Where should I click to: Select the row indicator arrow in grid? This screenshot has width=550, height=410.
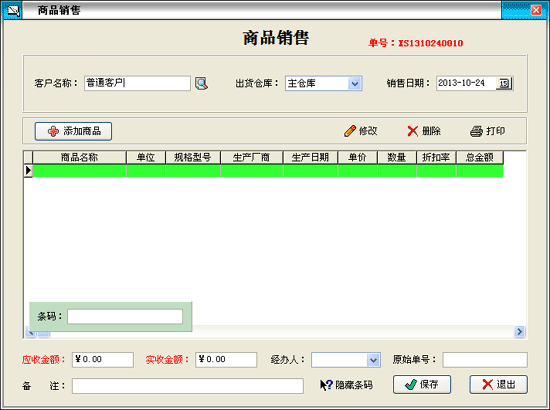[x=28, y=170]
